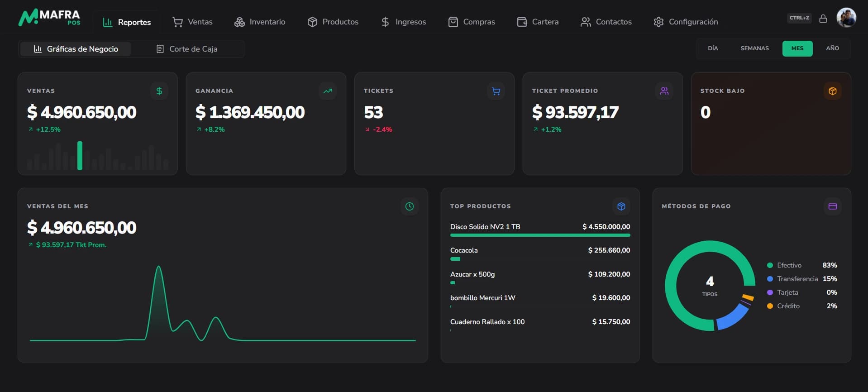
Task: Open the Productos section
Action: tap(333, 22)
